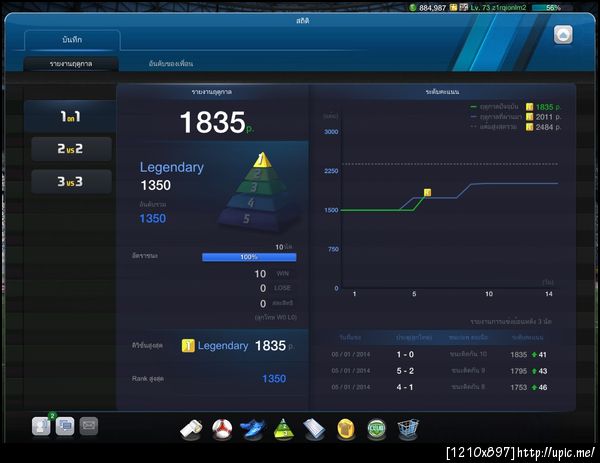Click the yellow marker on score graph

click(x=427, y=192)
